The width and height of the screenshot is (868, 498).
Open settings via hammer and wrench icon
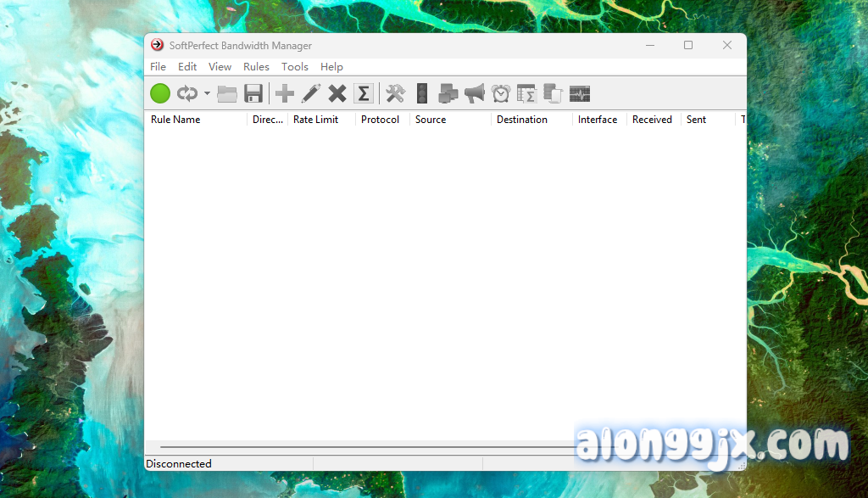pos(395,93)
